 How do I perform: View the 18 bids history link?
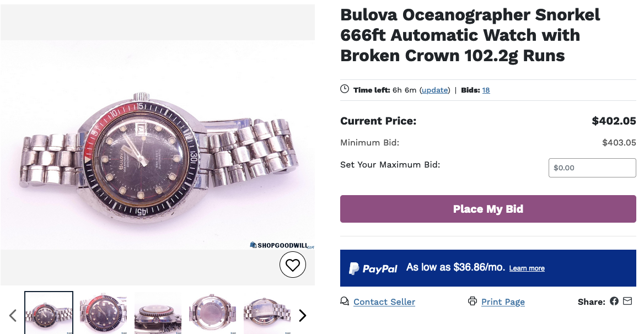(x=486, y=90)
